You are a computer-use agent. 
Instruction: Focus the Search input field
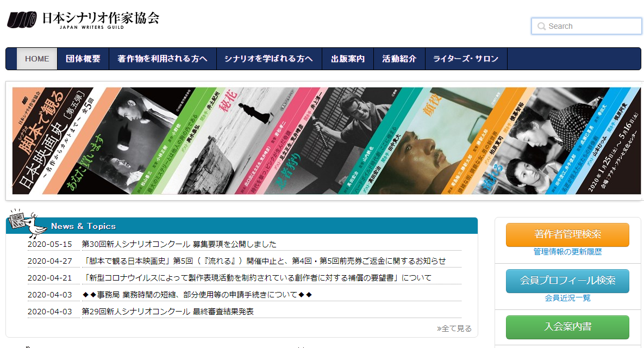tap(586, 26)
